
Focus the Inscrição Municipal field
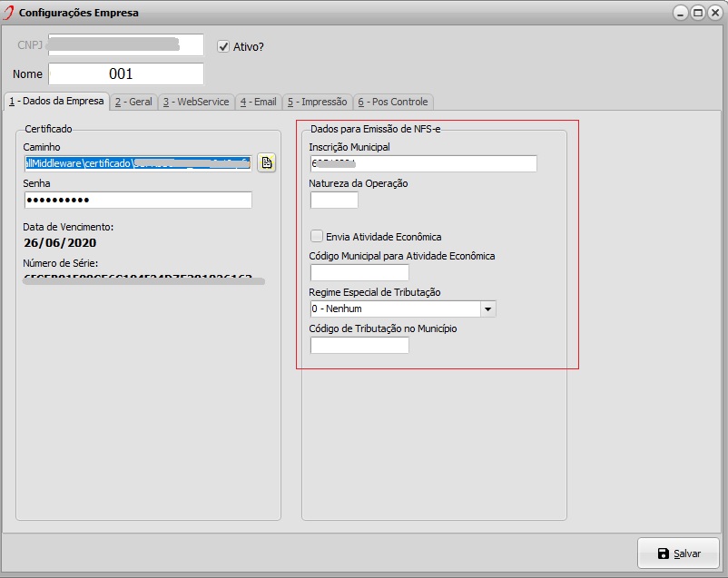pos(423,163)
